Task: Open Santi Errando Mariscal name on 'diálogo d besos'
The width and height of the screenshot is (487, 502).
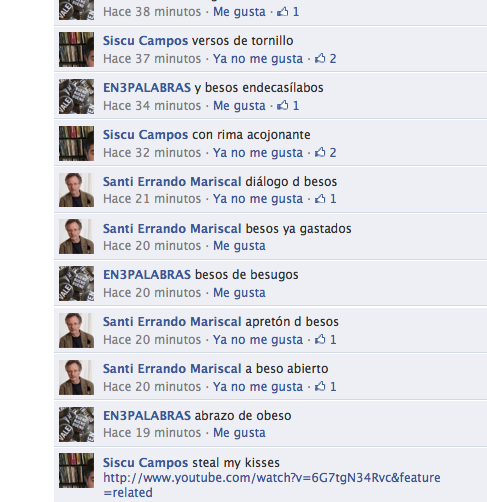Action: [172, 182]
